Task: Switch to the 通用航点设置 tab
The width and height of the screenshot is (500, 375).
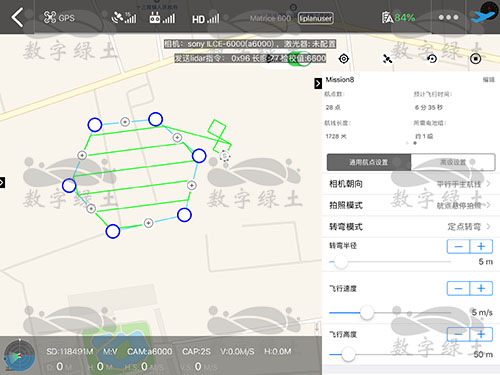Action: pos(369,162)
